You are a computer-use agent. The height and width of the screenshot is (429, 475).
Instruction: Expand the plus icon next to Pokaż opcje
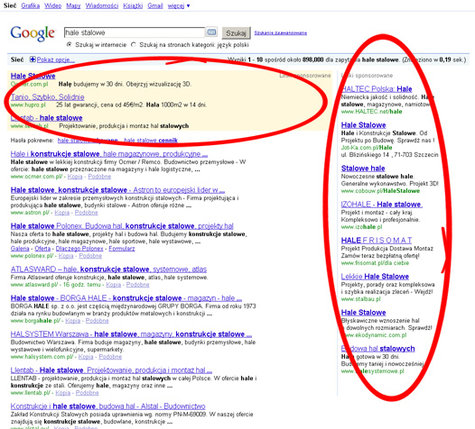point(32,59)
